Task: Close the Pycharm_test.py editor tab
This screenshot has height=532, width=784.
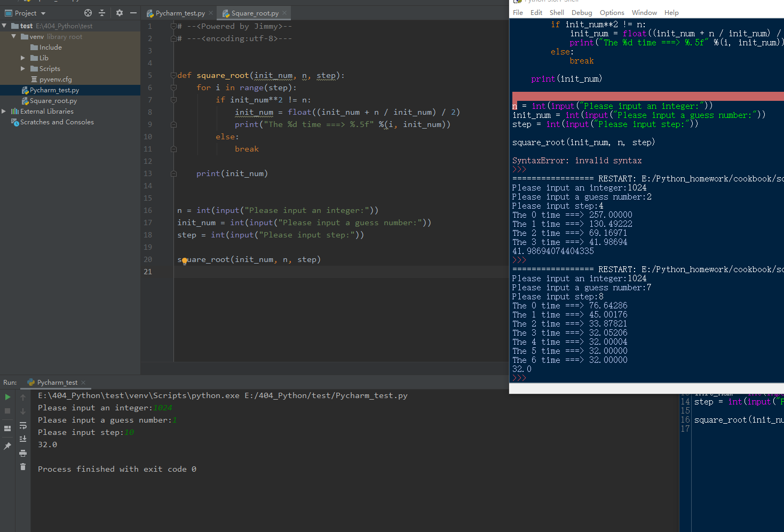Action: (x=211, y=13)
